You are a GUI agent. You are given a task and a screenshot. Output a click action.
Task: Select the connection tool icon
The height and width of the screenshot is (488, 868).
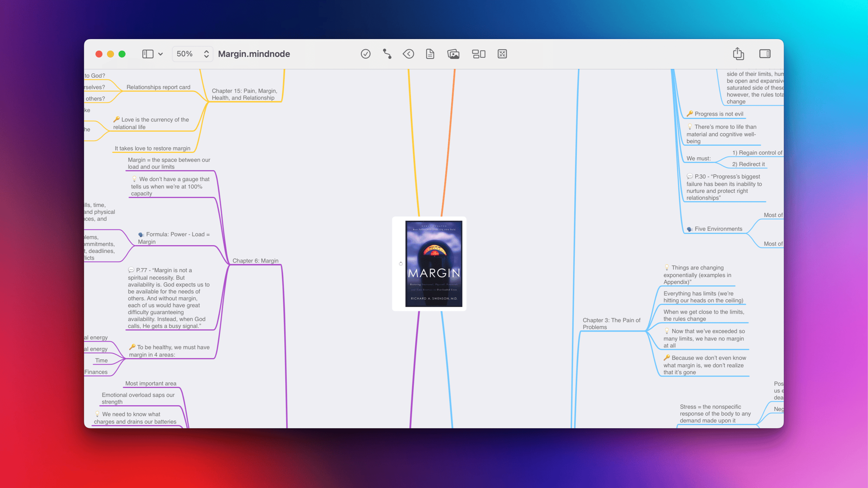387,54
